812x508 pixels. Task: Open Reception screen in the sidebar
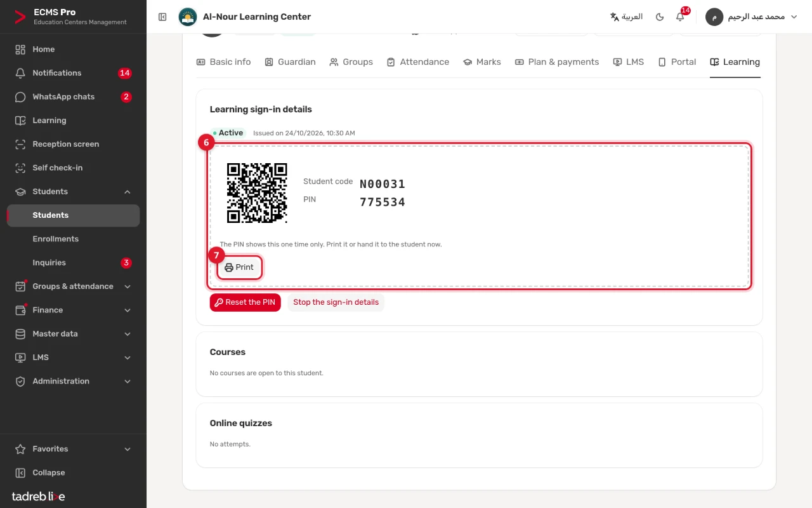coord(74,144)
